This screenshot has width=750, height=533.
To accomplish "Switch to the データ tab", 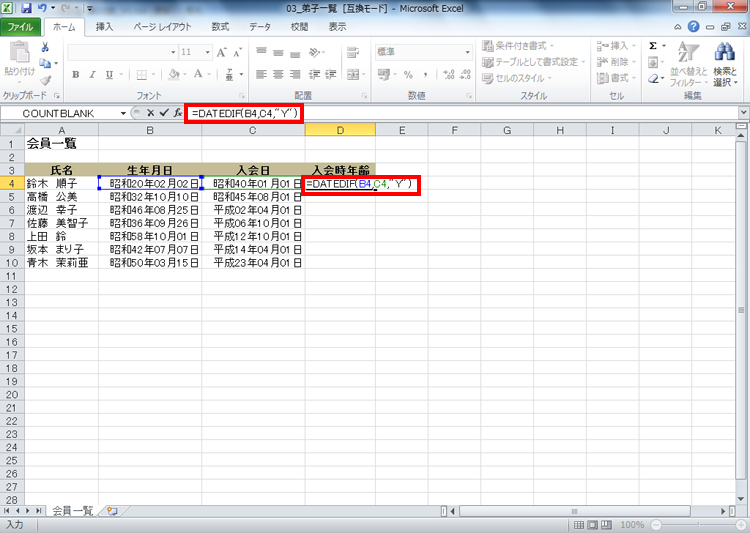I will (260, 27).
